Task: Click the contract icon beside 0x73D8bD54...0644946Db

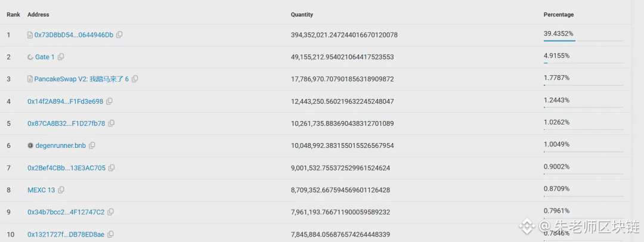Action: 30,35
